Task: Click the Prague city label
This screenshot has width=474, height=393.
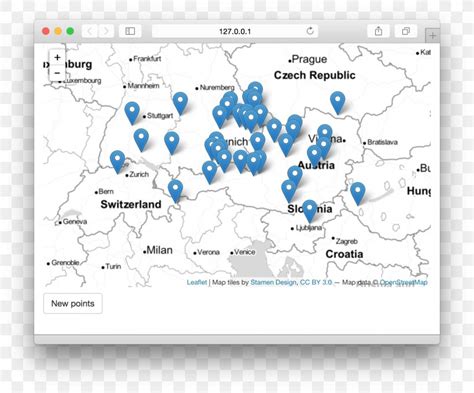Action: point(309,59)
